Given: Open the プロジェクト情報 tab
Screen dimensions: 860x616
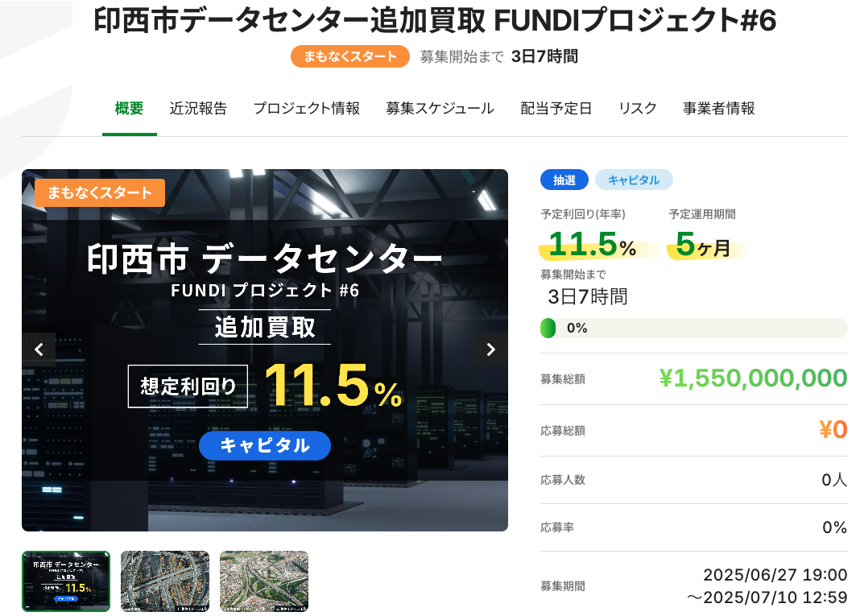Looking at the screenshot, I should (x=307, y=109).
